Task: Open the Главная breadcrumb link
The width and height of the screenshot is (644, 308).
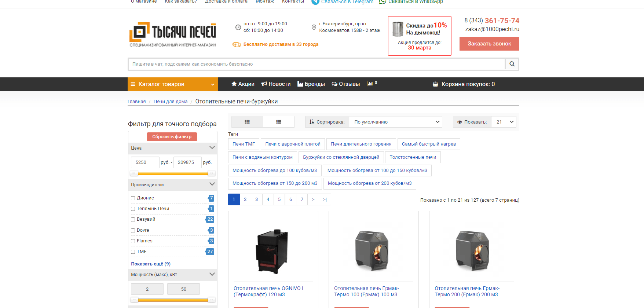Action: [137, 102]
